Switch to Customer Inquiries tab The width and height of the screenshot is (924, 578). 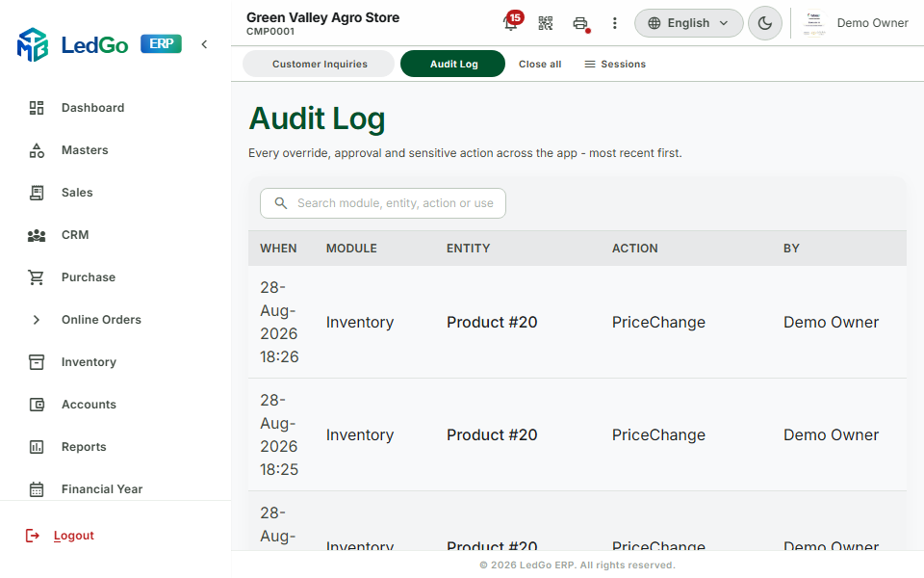(x=319, y=64)
